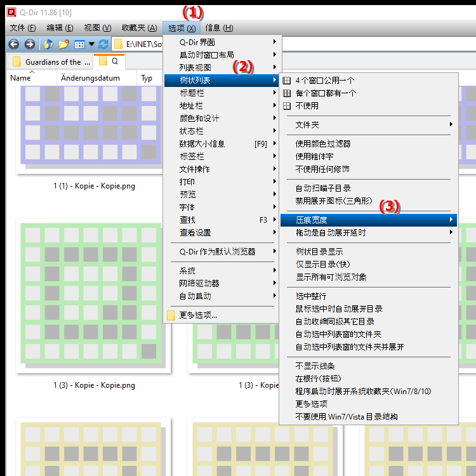
Task: Select 4个窗口公用一个 tree option
Action: click(x=324, y=81)
